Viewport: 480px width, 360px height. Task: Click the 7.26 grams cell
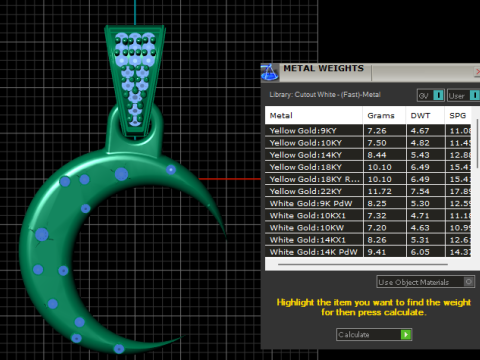tap(384, 130)
